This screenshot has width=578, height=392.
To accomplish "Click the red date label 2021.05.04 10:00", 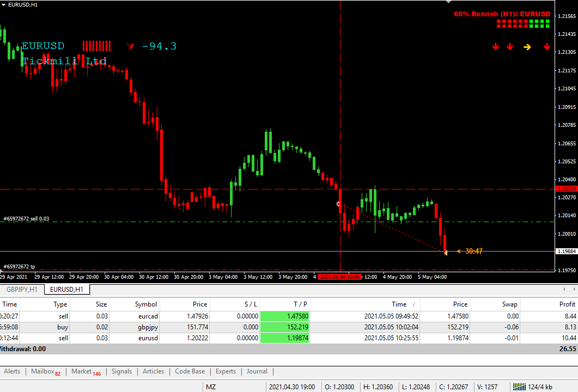I will (x=339, y=277).
